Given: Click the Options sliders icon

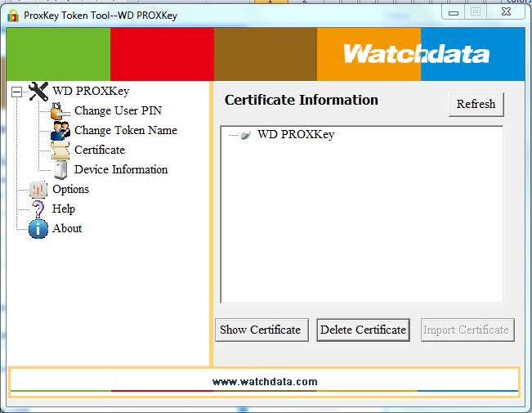Looking at the screenshot, I should point(38,190).
